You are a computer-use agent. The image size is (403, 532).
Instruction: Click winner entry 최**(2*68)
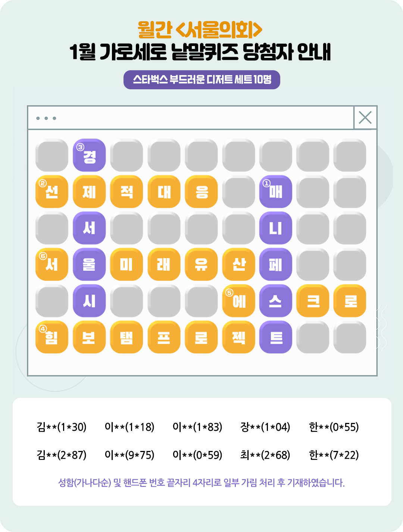265,455
